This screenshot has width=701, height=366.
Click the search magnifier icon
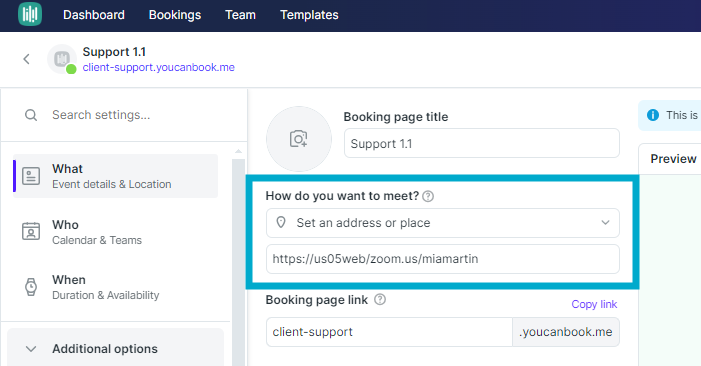pos(31,115)
